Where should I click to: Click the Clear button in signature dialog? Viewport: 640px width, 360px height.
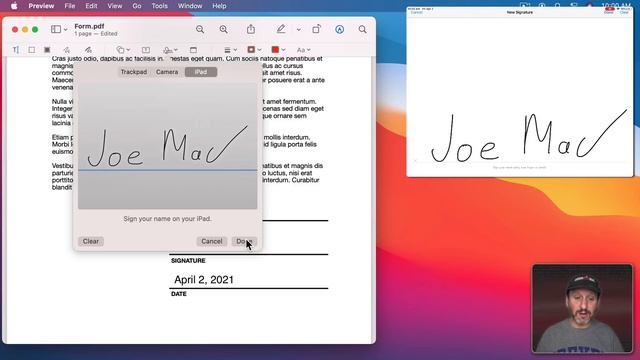coord(91,241)
